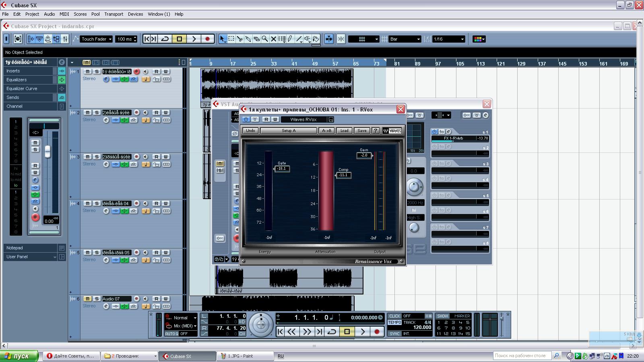Click the Sync button in transport
644x362 pixels.
click(x=395, y=334)
